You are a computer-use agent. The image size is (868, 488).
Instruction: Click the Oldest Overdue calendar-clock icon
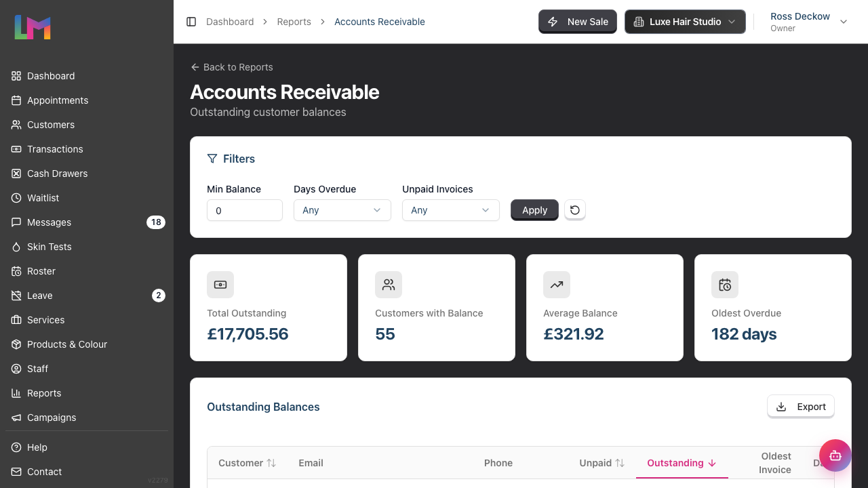pyautogui.click(x=725, y=285)
